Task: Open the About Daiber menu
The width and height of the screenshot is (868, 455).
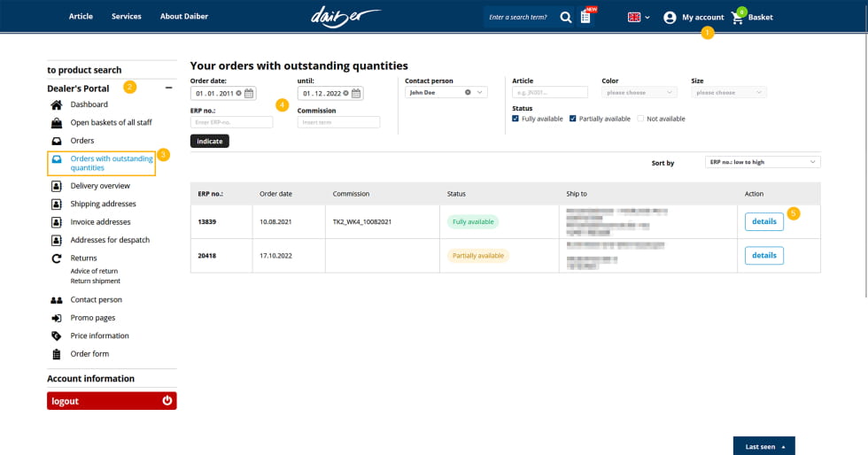Action: click(184, 17)
